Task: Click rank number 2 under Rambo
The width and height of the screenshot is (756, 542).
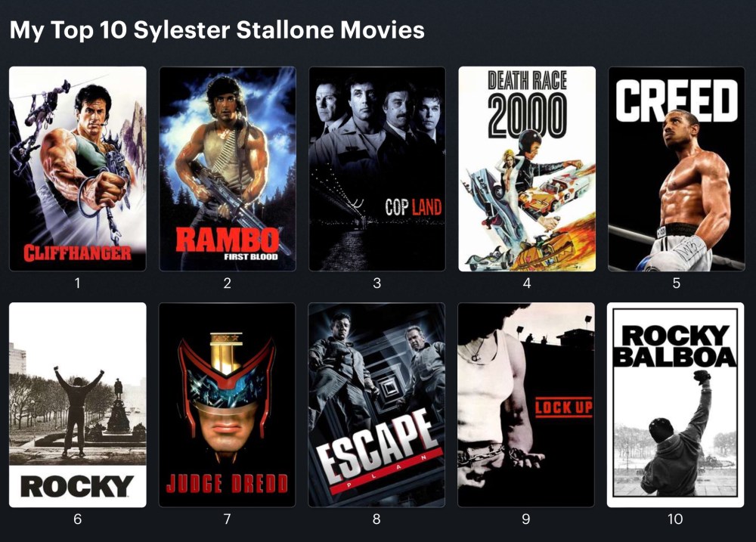Action: click(x=227, y=283)
